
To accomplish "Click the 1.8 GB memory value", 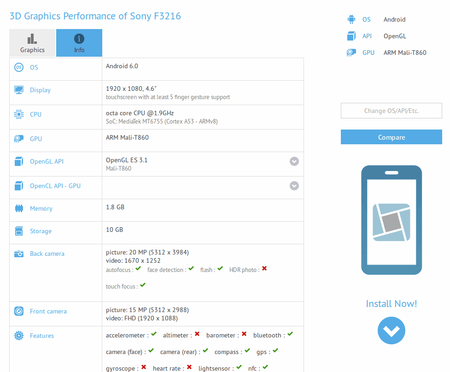I will tap(115, 207).
